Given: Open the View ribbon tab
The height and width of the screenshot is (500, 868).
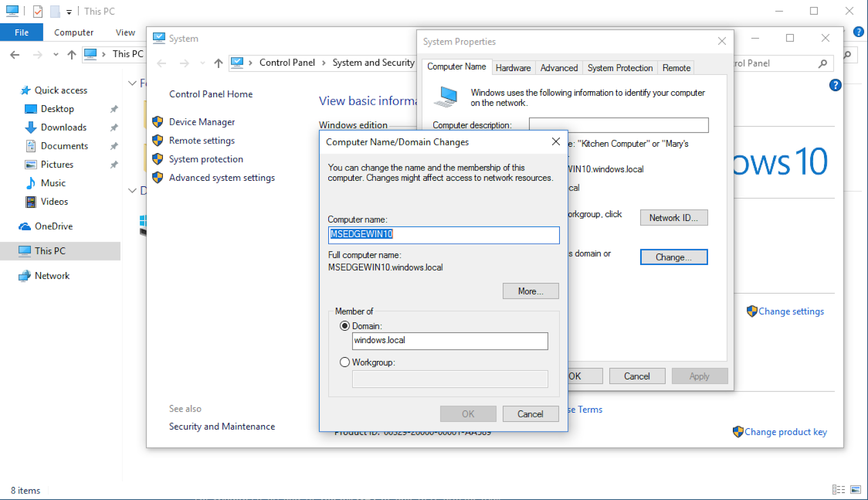Looking at the screenshot, I should (125, 33).
